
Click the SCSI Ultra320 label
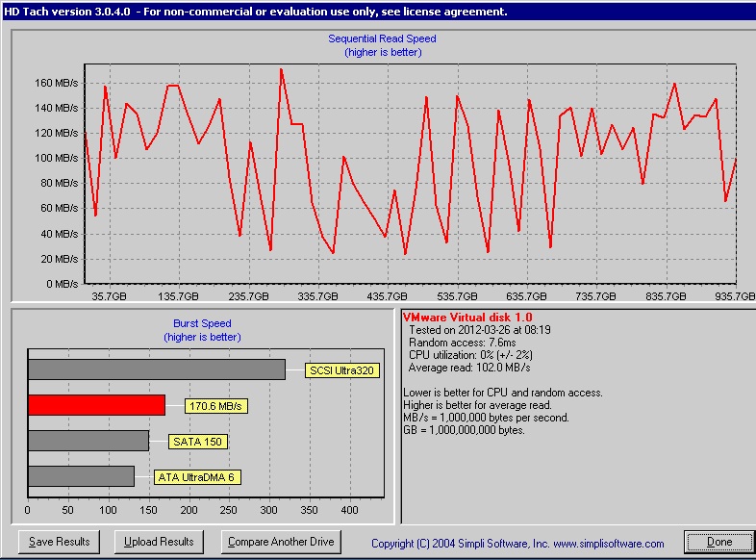coord(341,370)
